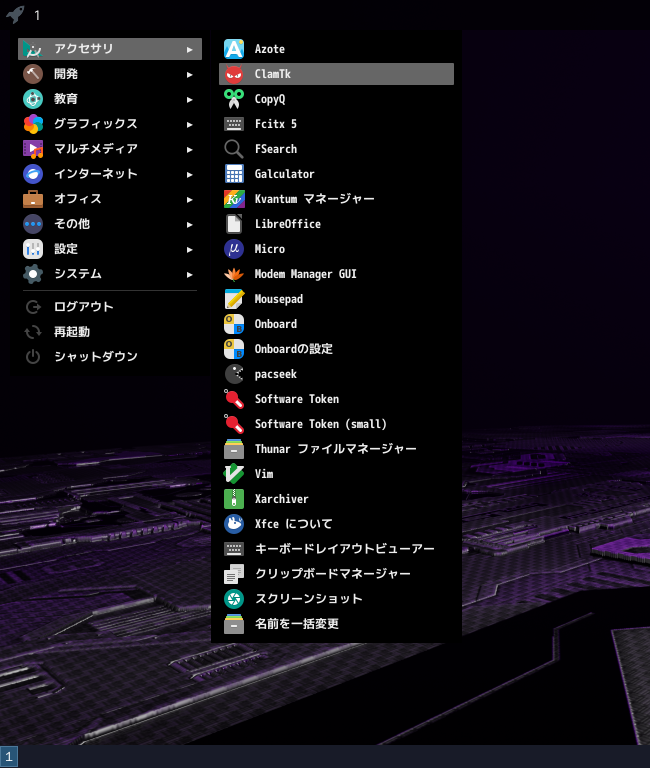Click the Xarchiver zip icon
This screenshot has width=650, height=768.
(234, 499)
